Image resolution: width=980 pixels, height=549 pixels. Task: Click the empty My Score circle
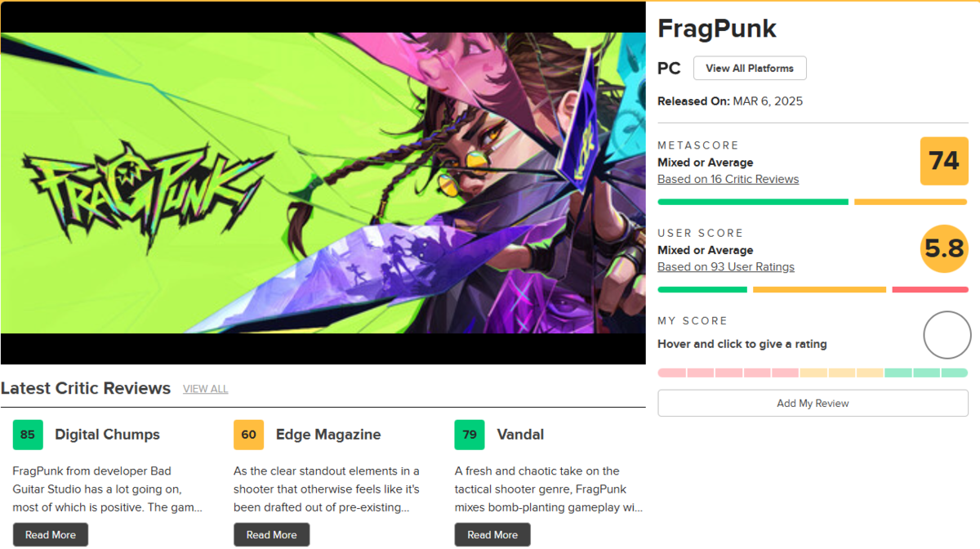pos(947,335)
